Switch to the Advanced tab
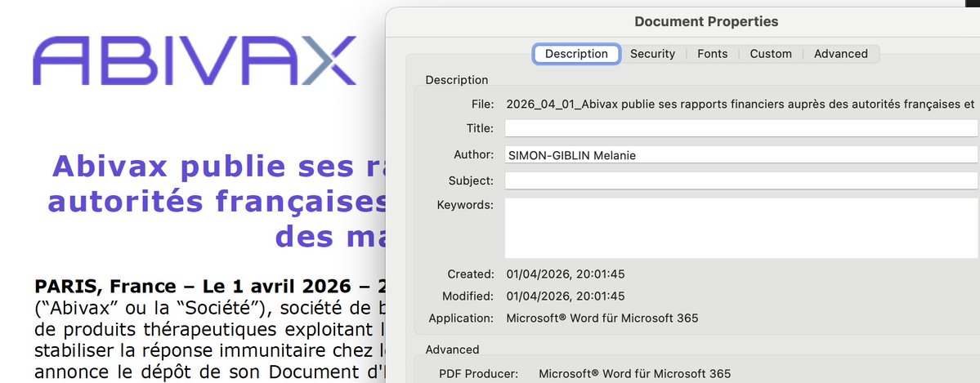 coord(840,54)
